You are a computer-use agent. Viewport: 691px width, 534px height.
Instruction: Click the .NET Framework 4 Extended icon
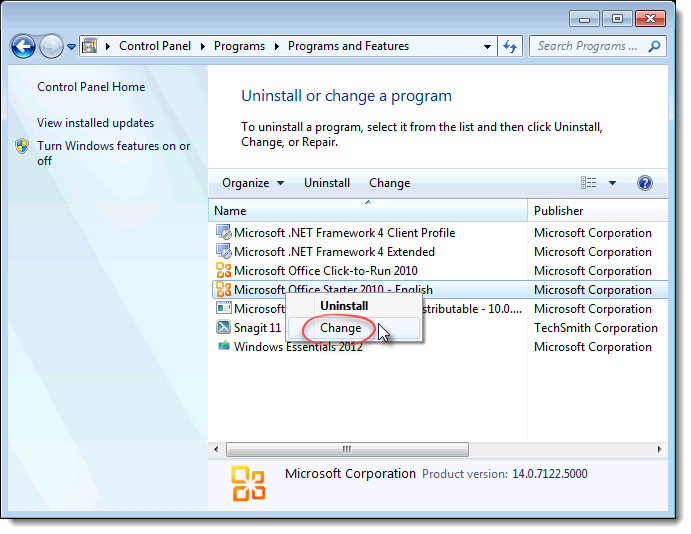tap(223, 251)
